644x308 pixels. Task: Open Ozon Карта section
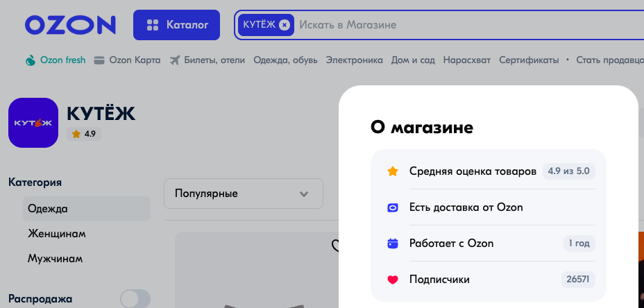point(127,60)
